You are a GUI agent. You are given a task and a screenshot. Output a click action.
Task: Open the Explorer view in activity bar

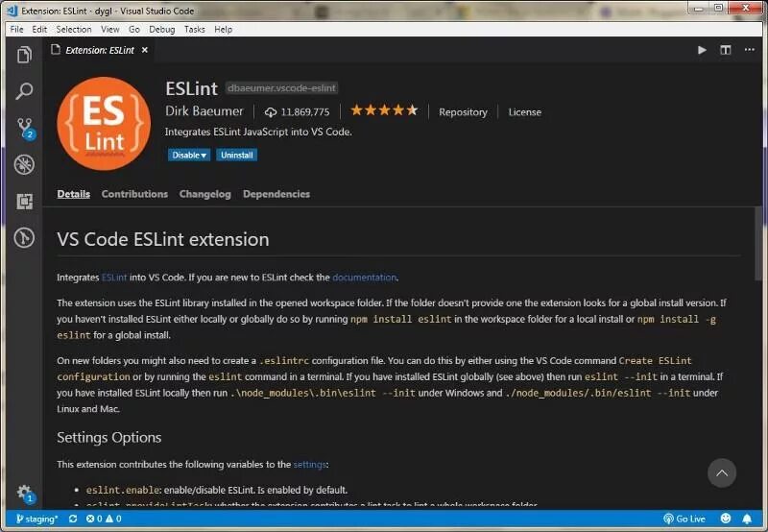24,55
